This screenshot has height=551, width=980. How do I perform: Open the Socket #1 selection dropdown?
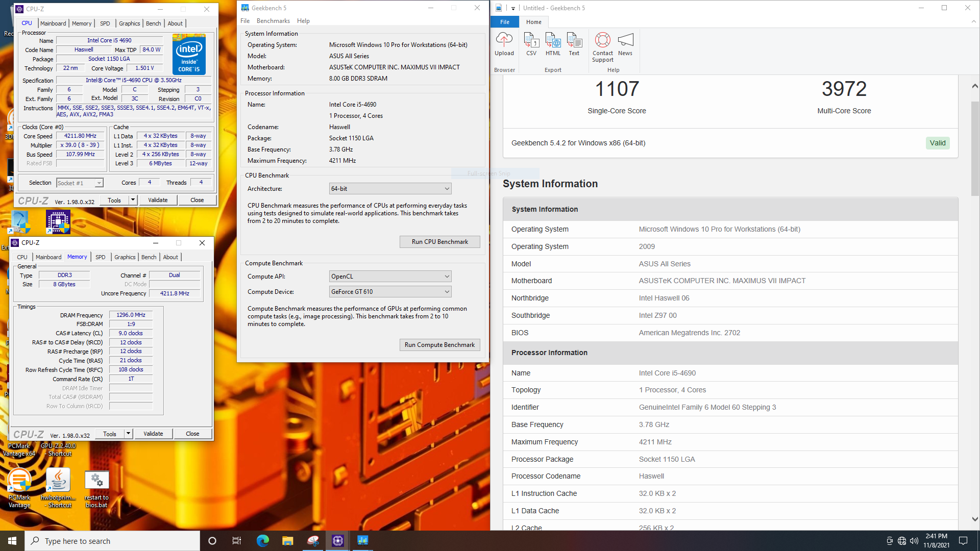(x=80, y=183)
